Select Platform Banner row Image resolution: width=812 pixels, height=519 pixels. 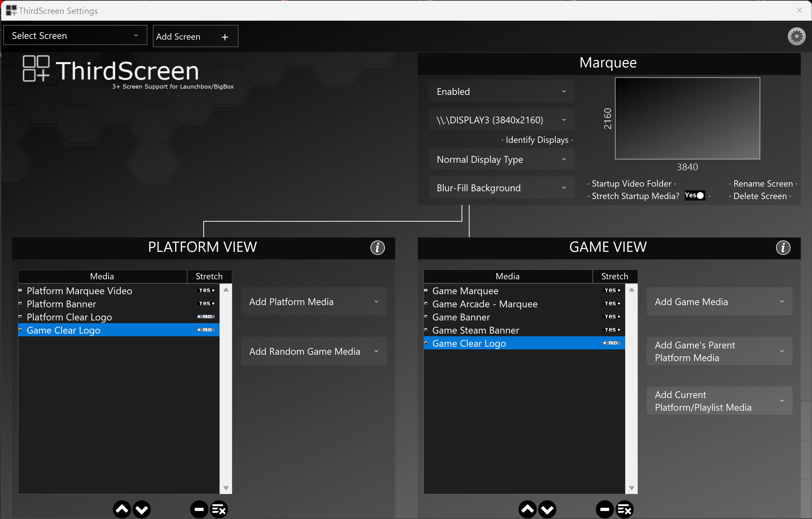point(119,304)
